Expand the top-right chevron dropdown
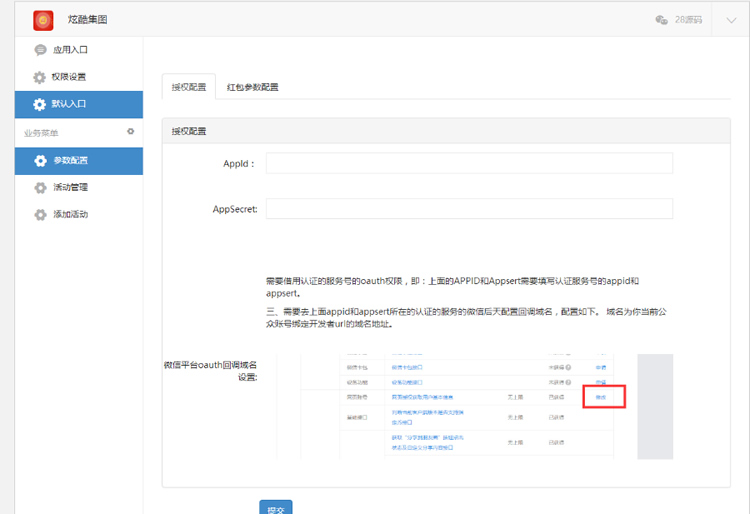This screenshot has width=750, height=514. (x=731, y=21)
